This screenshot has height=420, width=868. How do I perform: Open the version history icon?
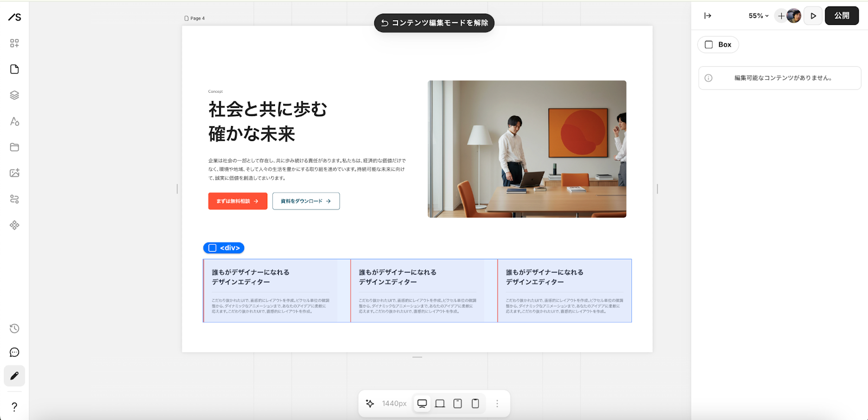(15, 329)
